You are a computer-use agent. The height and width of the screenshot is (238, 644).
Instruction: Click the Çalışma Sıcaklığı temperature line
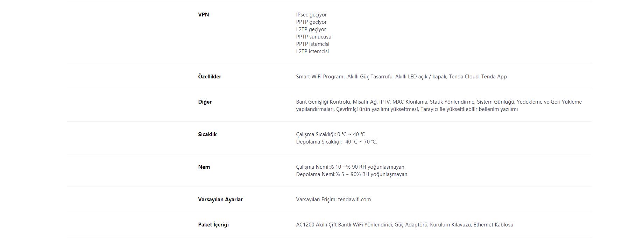click(331, 134)
